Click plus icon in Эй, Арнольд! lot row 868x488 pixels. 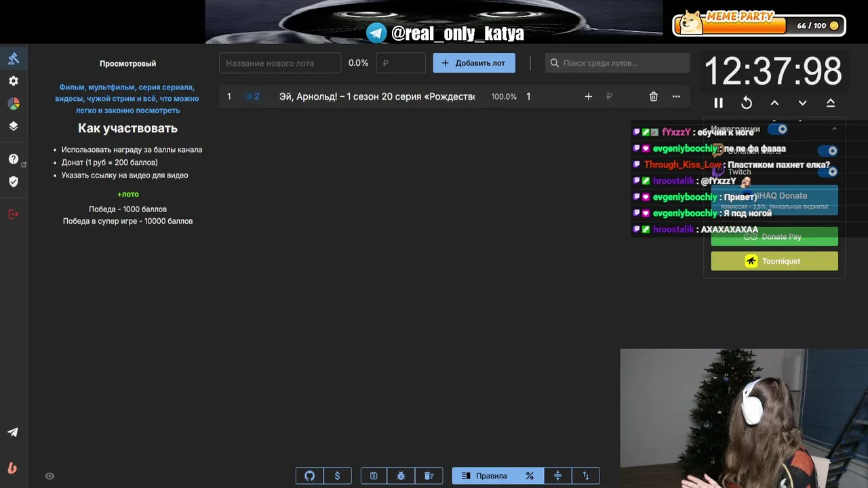pos(589,97)
